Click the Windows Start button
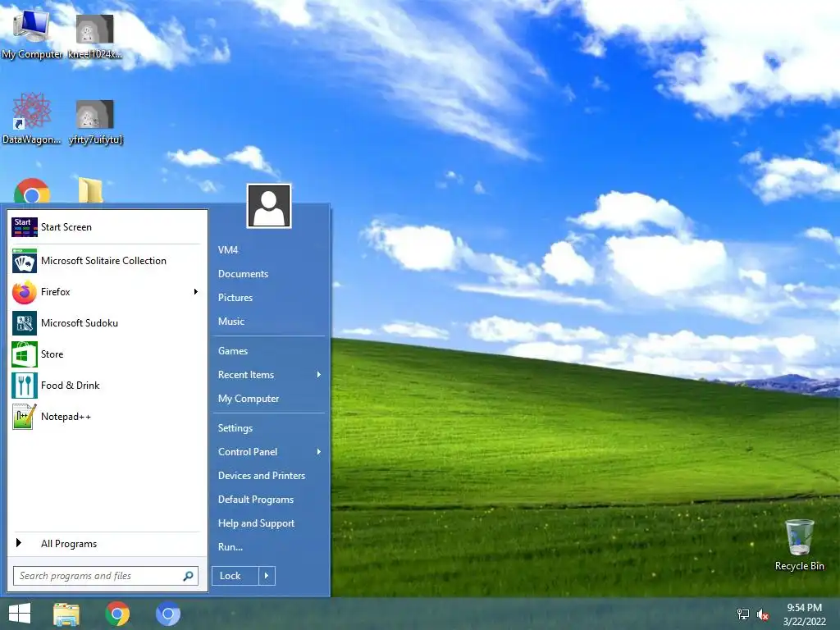The height and width of the screenshot is (630, 840). (x=20, y=614)
